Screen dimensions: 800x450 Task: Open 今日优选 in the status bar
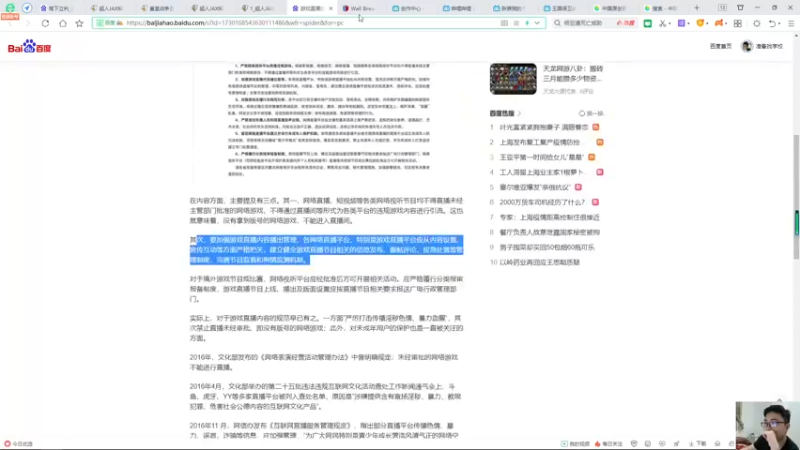tap(18, 444)
